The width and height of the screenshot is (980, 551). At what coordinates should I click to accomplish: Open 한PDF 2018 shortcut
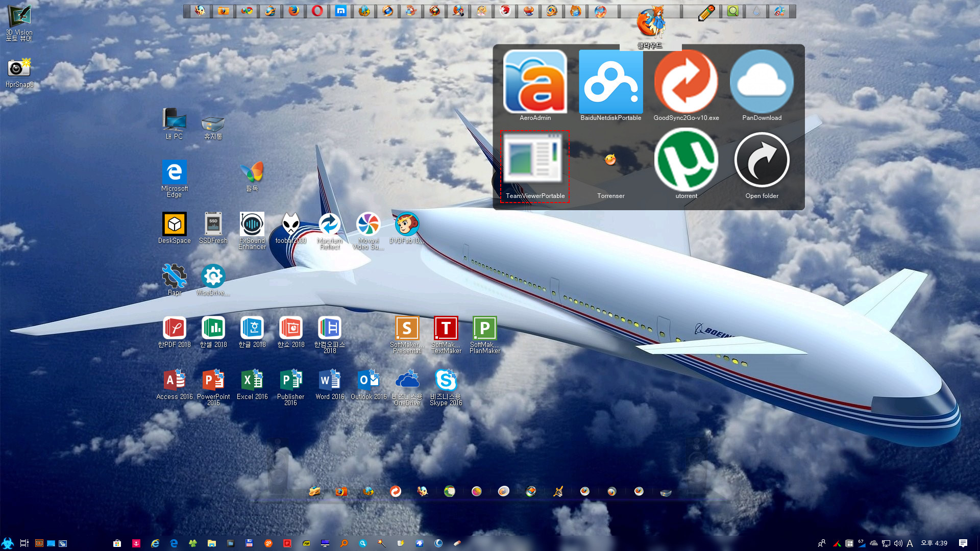(174, 332)
